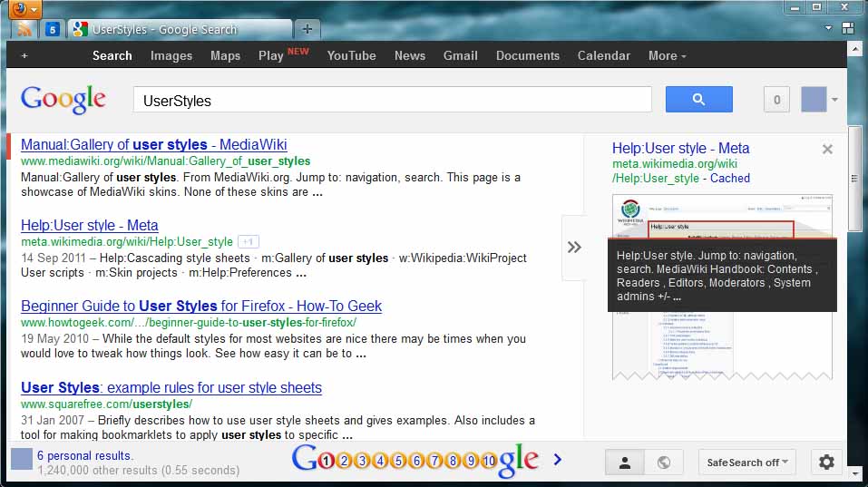Click personal results avatar in footer
Screen dimensions: 868x487
[22, 459]
